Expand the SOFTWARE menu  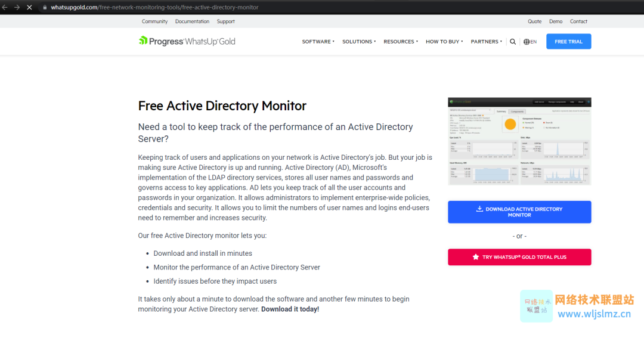[318, 42]
